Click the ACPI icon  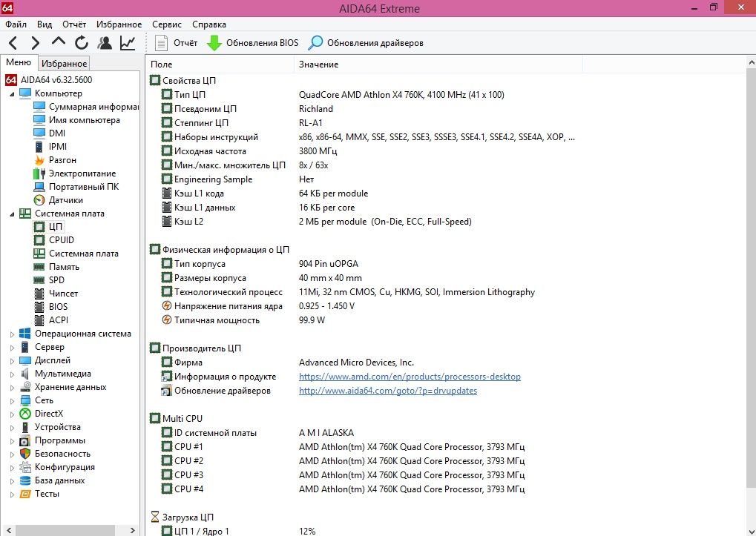click(x=39, y=320)
